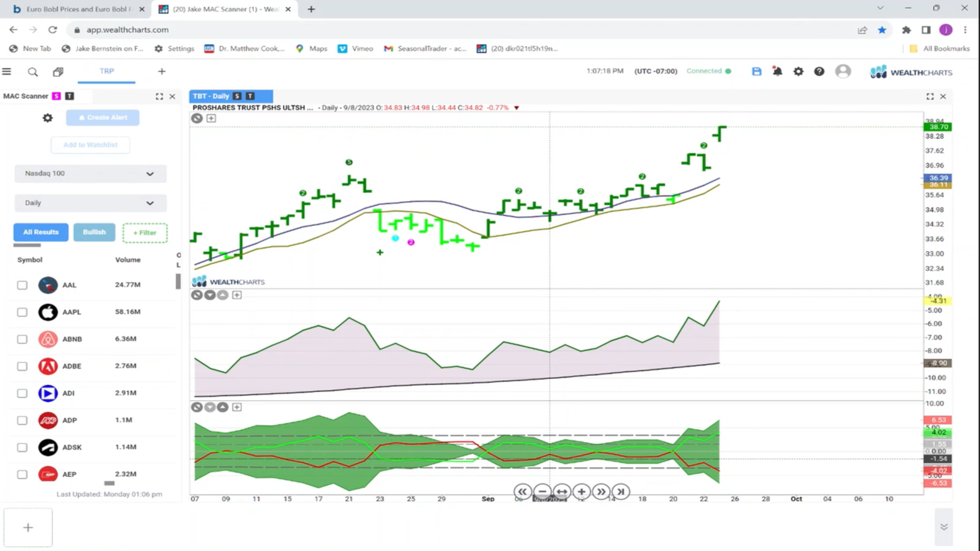Open the top bar settings gear
This screenshot has height=551, width=980.
[798, 71]
